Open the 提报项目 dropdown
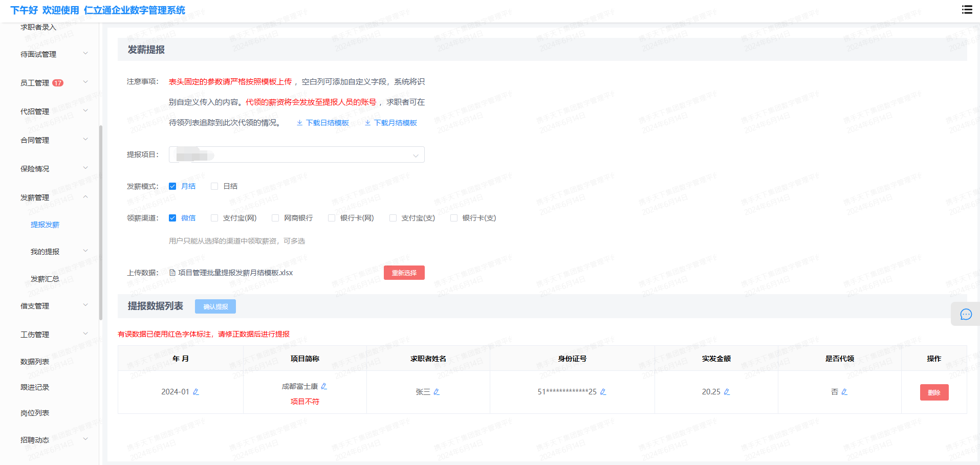The image size is (980, 465). click(x=296, y=154)
